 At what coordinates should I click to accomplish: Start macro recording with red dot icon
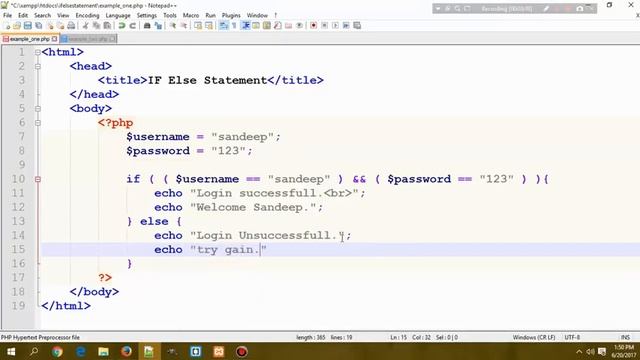point(313,26)
